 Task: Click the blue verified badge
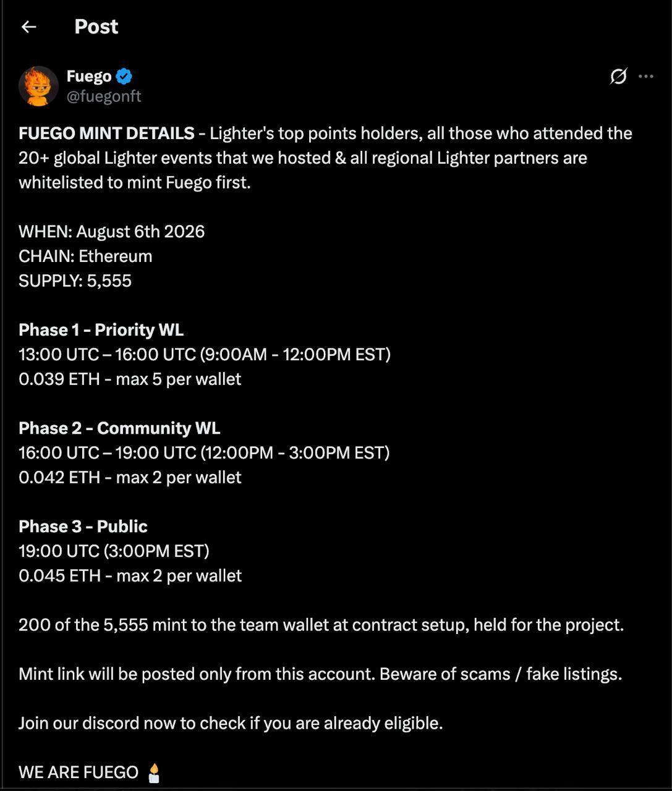[124, 77]
